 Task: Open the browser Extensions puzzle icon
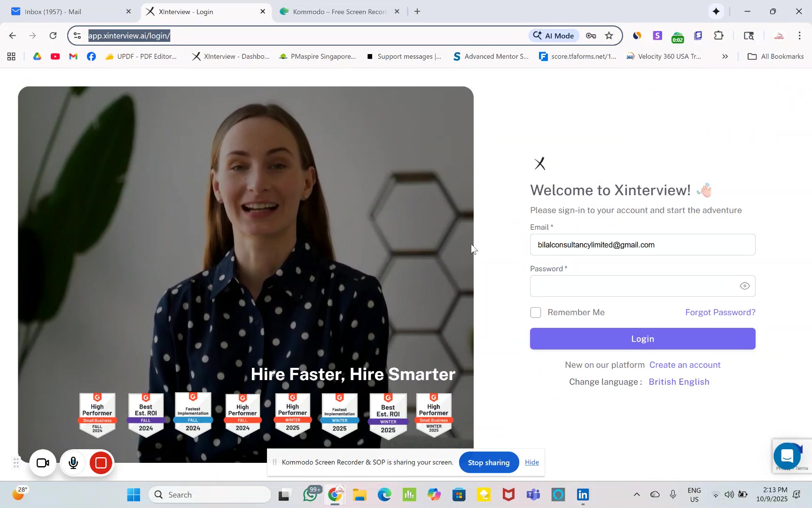pyautogui.click(x=718, y=36)
